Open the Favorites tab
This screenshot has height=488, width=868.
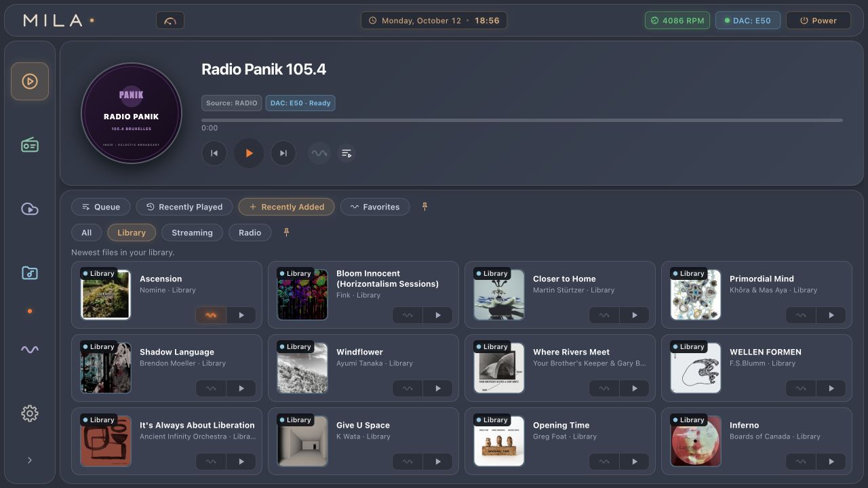point(375,207)
